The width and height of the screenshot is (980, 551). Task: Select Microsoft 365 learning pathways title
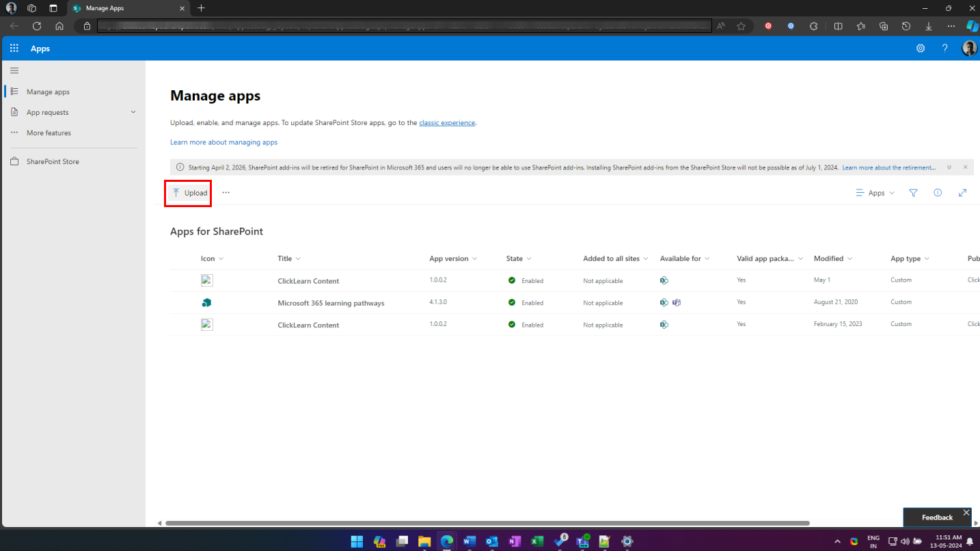(x=331, y=303)
